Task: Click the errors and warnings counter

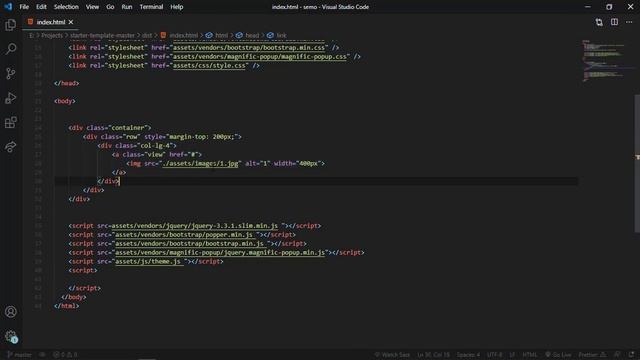Action: [65, 355]
